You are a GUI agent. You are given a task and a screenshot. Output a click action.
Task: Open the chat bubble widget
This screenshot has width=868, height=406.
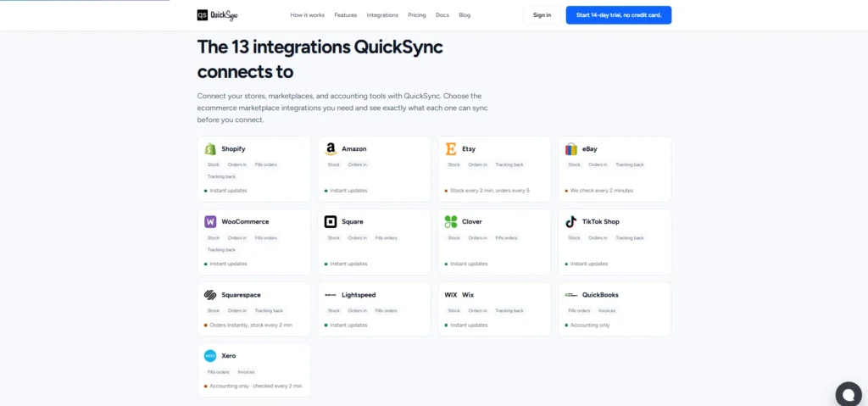(849, 394)
